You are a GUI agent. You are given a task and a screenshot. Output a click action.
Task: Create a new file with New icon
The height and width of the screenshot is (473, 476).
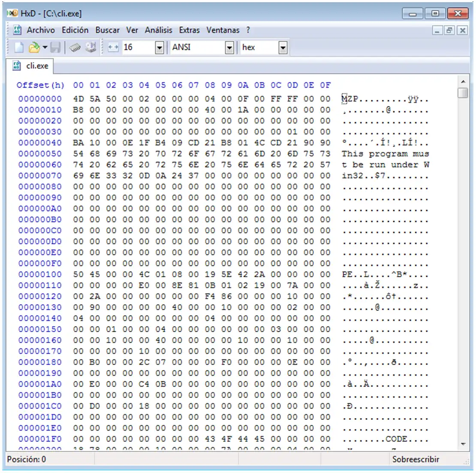tap(19, 47)
